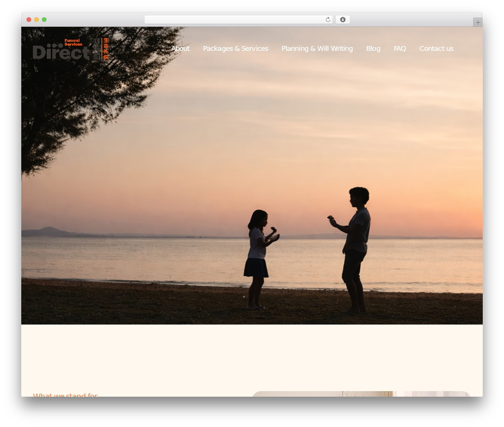Maximize the window with green button

(x=44, y=20)
